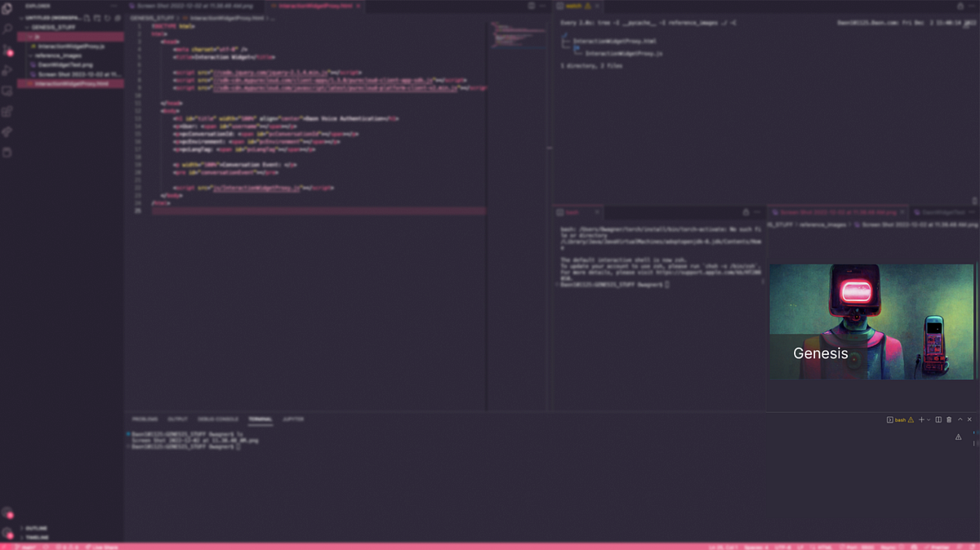Click the New File icon in Explorer header

[87, 18]
